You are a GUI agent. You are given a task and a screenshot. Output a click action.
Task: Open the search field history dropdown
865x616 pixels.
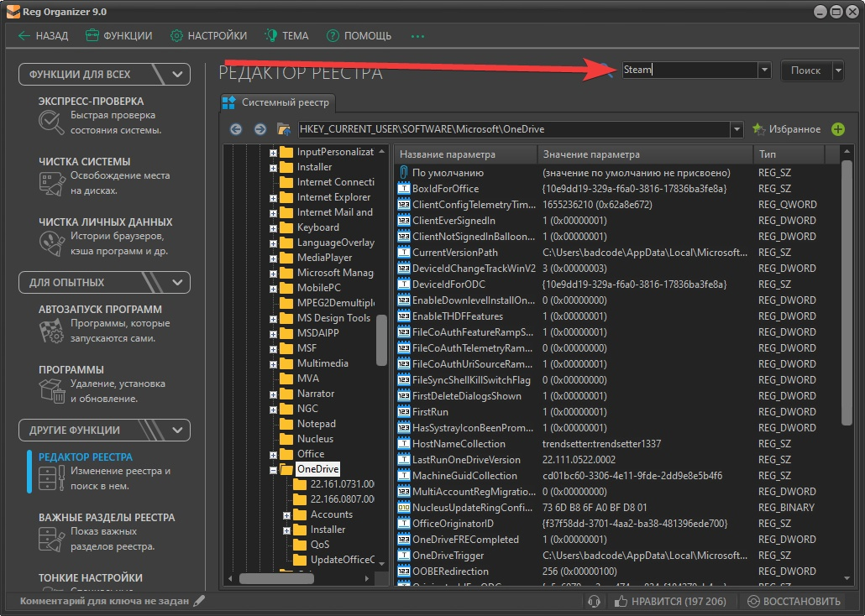click(x=764, y=70)
